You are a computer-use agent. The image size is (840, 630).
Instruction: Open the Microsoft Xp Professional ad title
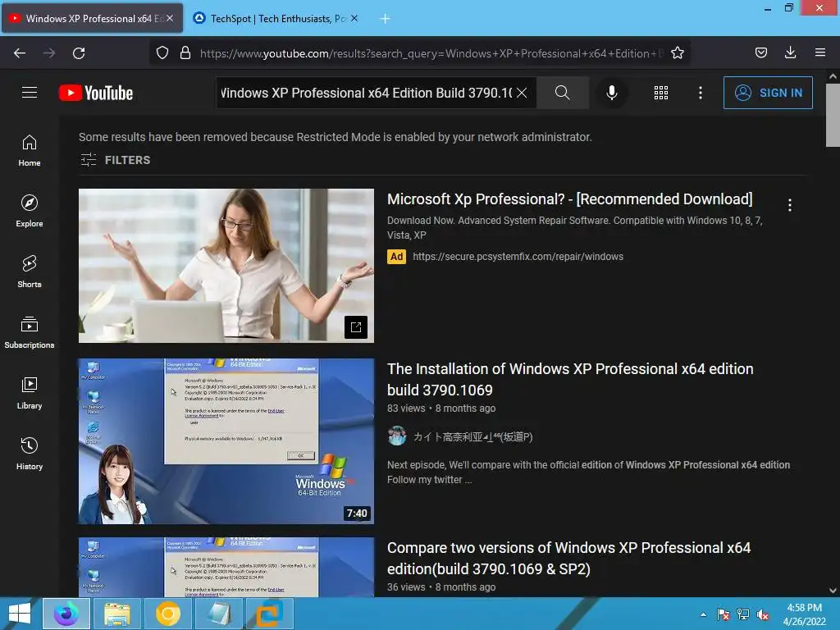tap(569, 199)
